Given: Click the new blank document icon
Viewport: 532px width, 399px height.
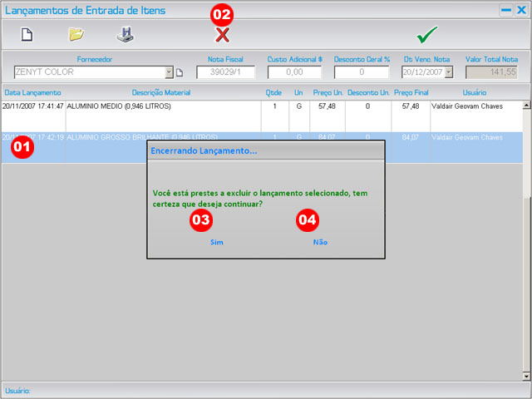Looking at the screenshot, I should pyautogui.click(x=26, y=35).
